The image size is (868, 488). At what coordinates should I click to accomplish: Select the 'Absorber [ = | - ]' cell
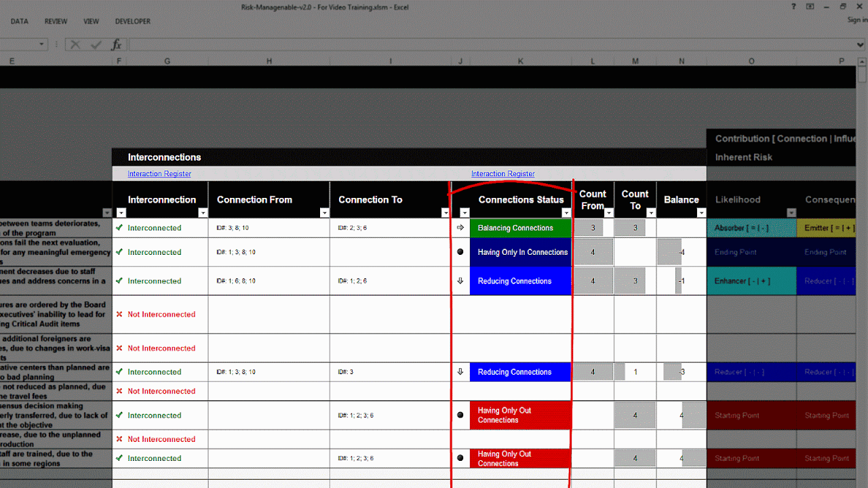[751, 228]
